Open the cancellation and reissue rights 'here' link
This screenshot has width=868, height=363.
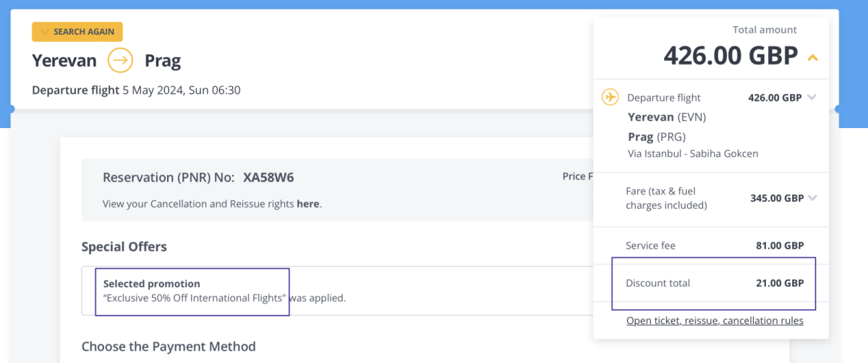[x=307, y=204]
